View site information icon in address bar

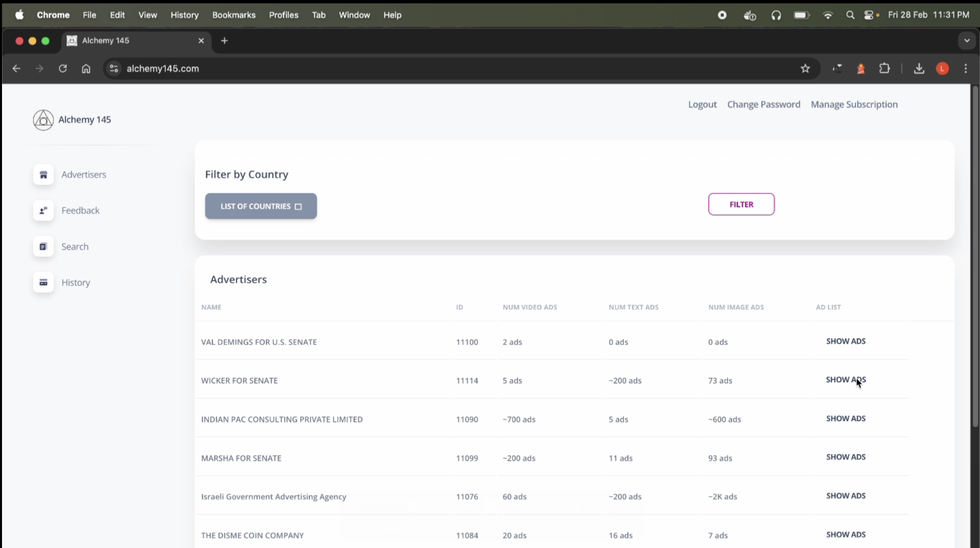click(114, 68)
